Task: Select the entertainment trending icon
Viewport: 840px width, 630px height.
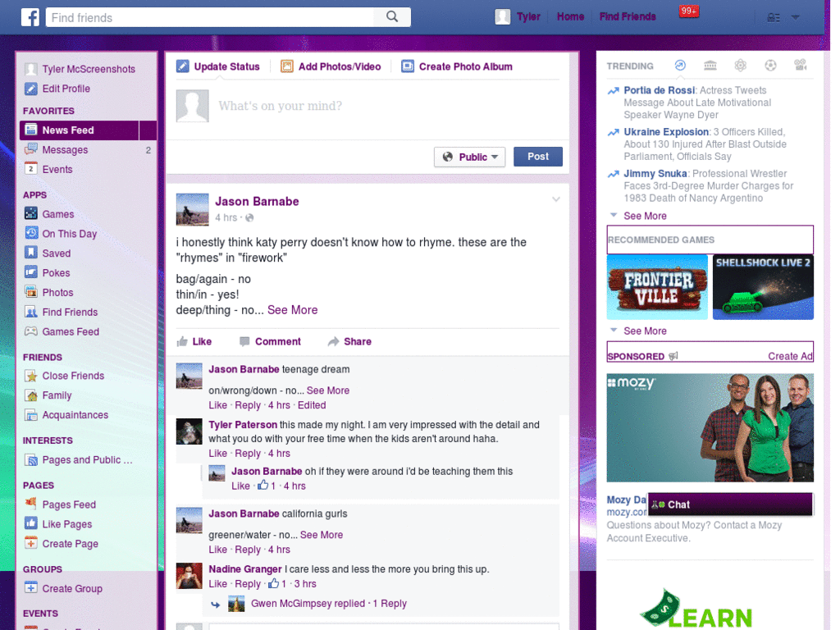Action: [x=801, y=66]
